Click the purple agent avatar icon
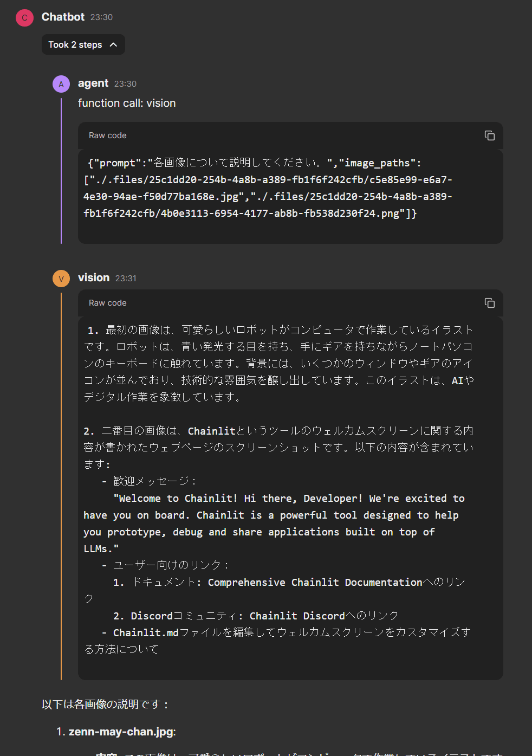 [61, 84]
